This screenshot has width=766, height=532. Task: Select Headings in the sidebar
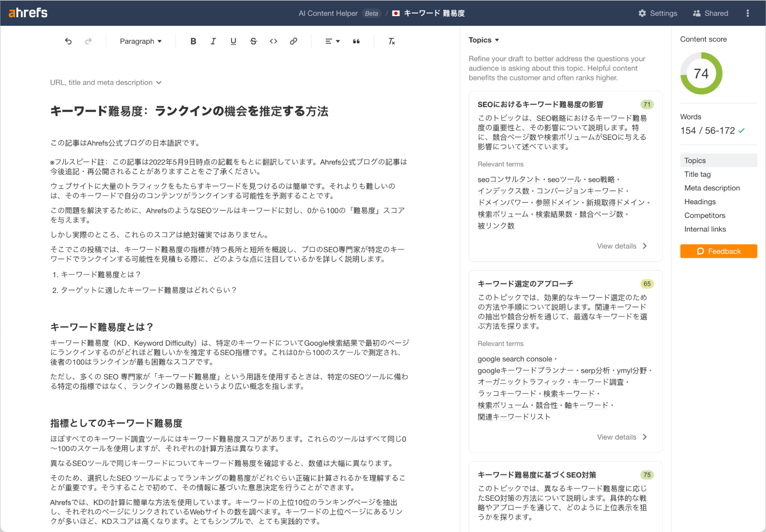pos(700,202)
